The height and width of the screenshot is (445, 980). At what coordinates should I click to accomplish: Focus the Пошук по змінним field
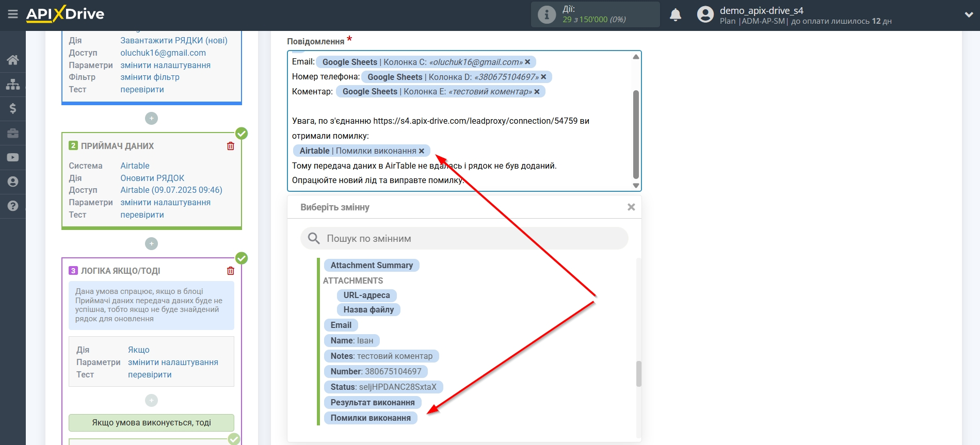click(x=464, y=238)
